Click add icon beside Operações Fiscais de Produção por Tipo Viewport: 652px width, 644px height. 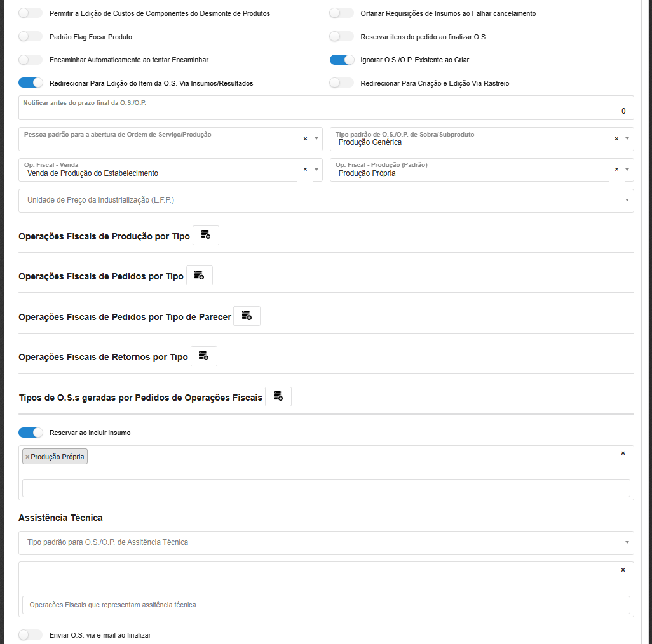click(205, 235)
